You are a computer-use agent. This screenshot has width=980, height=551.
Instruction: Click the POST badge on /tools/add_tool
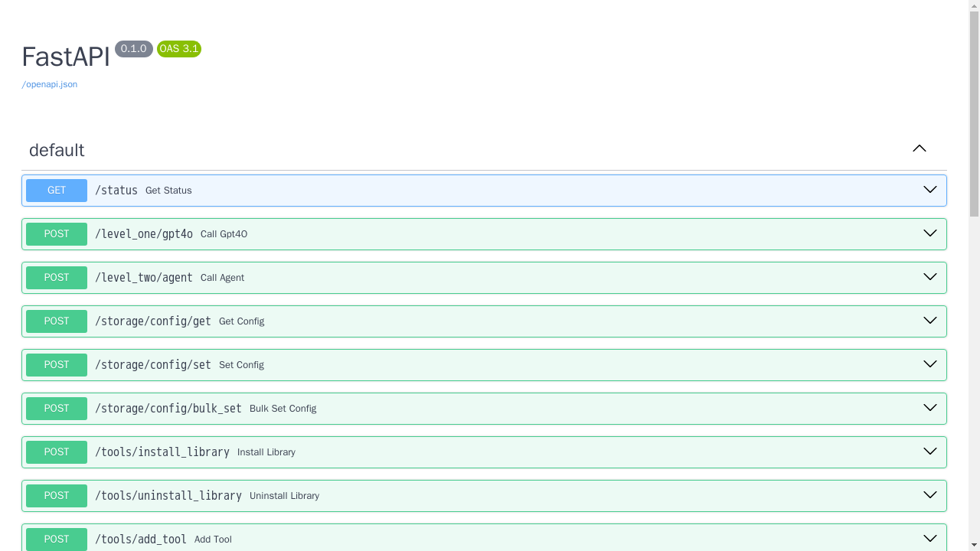tap(56, 539)
